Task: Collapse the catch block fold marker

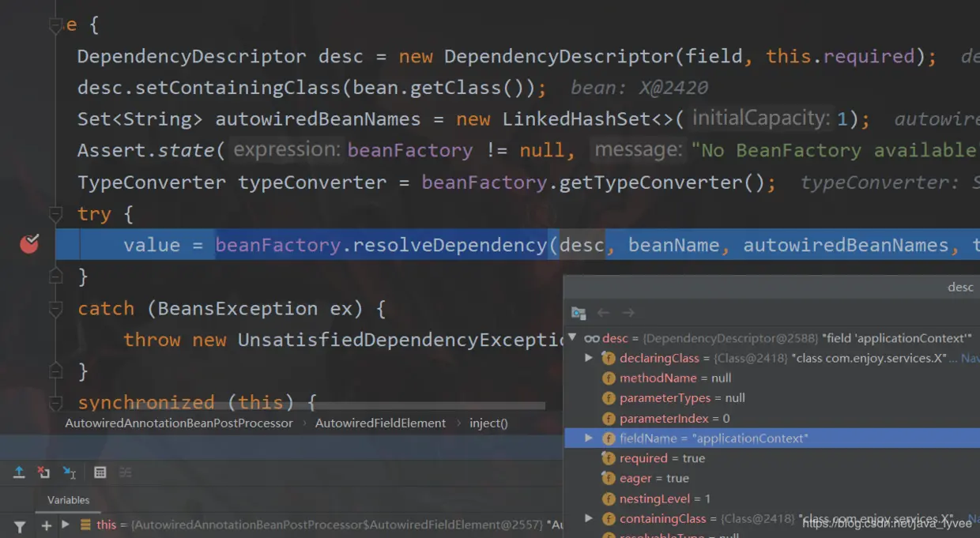Action: click(55, 309)
